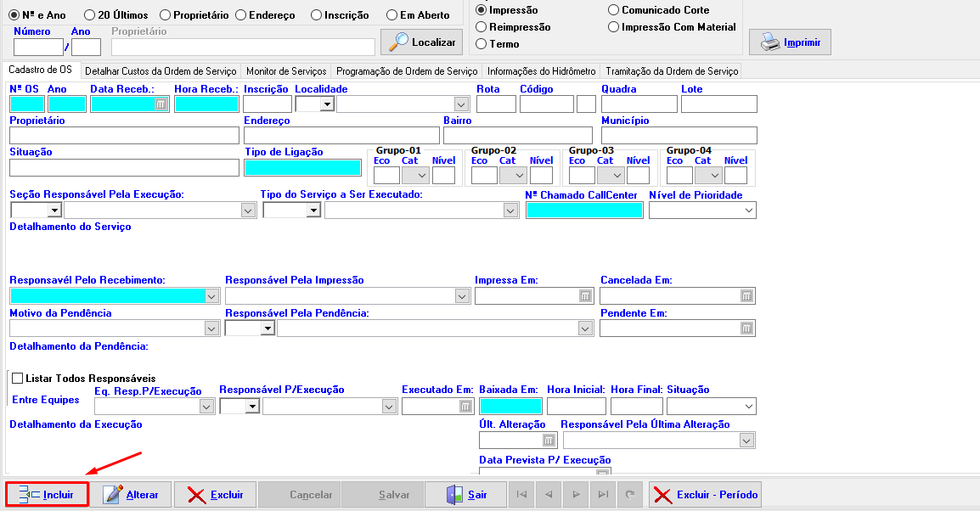Select the Reimpressão radio option
Viewport: 980px width, 511px height.
coord(482,27)
